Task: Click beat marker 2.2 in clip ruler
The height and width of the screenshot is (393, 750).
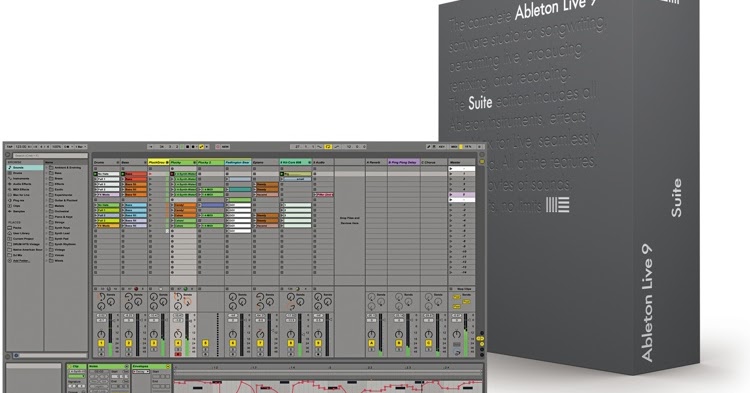Action: 370,367
